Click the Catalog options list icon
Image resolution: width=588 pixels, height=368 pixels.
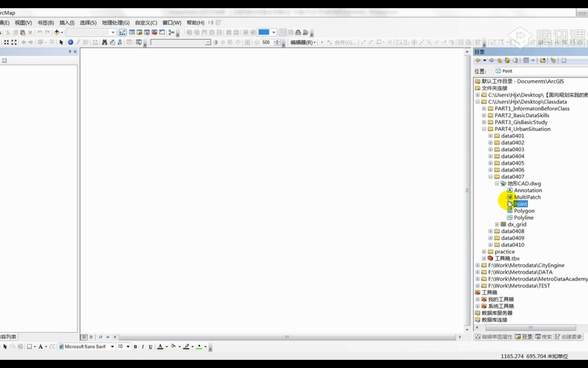564,60
